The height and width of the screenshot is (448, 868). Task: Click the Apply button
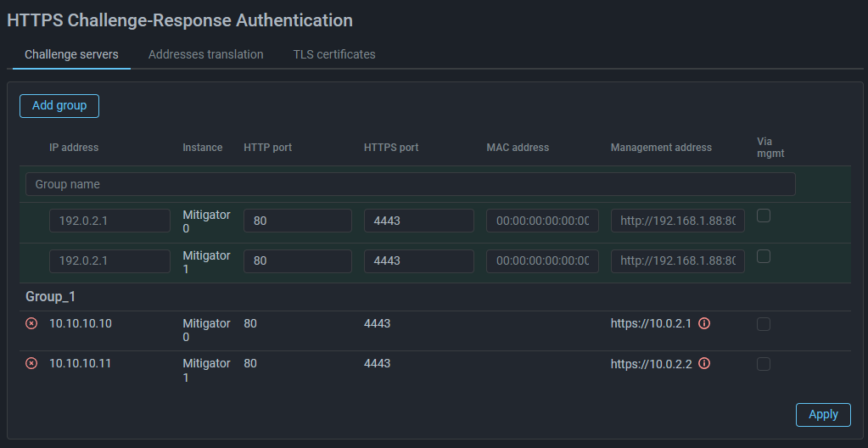(x=822, y=414)
